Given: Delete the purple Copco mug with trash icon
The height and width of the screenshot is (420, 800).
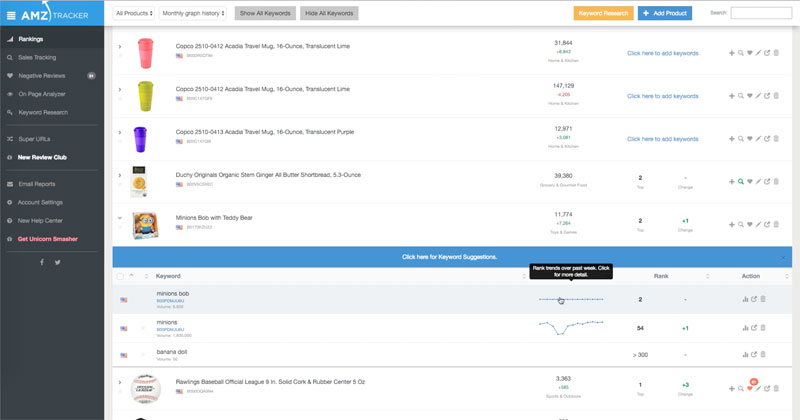Looking at the screenshot, I should tap(776, 139).
